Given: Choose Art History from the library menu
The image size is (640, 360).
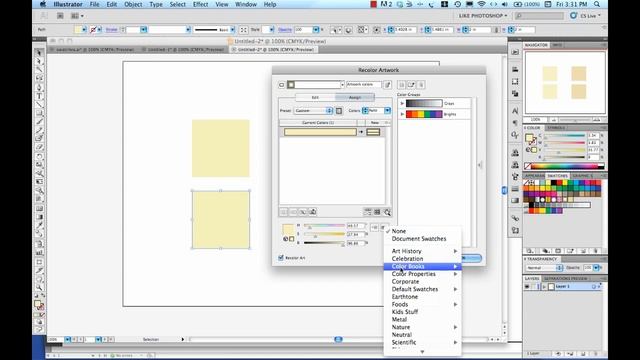Looking at the screenshot, I should pyautogui.click(x=422, y=251).
